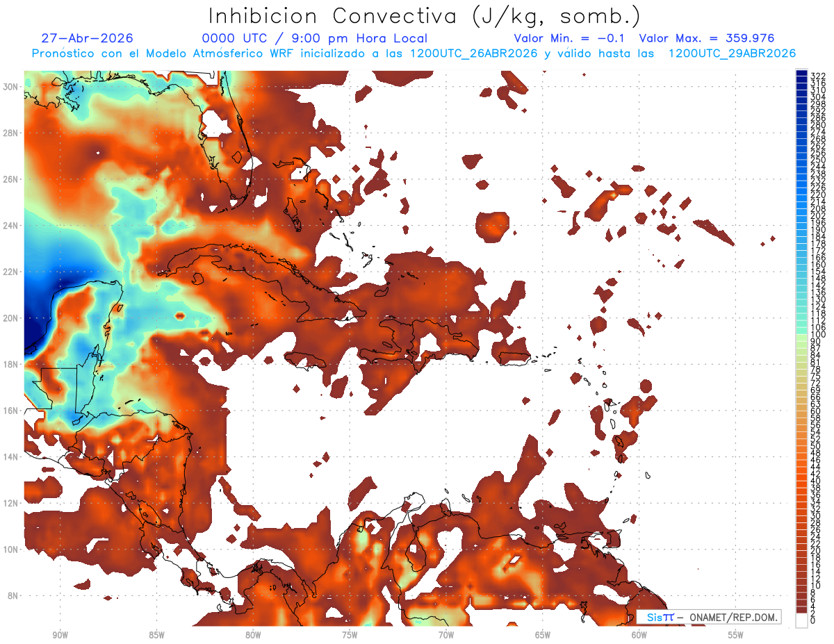Viewport: 834px width, 644px height.
Task: Click the 70W longitude axis label
Action: (446, 635)
